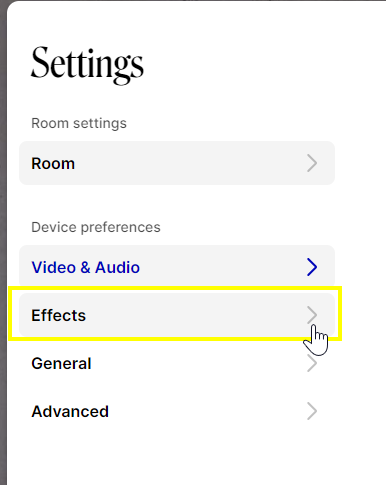Image resolution: width=386 pixels, height=485 pixels.
Task: Click the General label text
Action: point(61,363)
